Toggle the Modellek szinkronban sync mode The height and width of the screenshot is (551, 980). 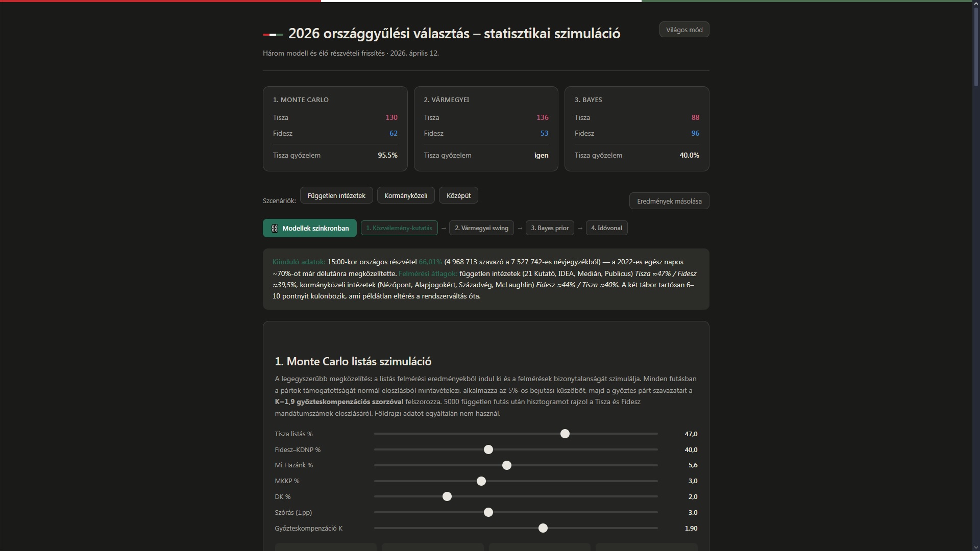click(x=310, y=228)
